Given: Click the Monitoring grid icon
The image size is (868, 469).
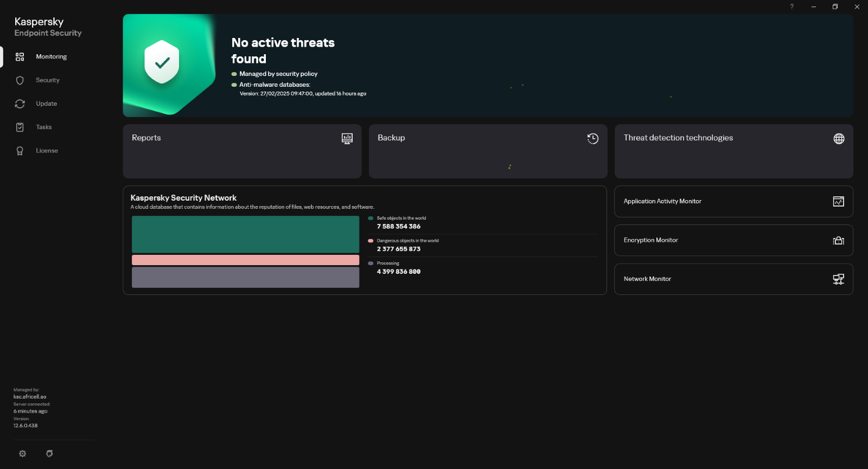Looking at the screenshot, I should pyautogui.click(x=20, y=57).
